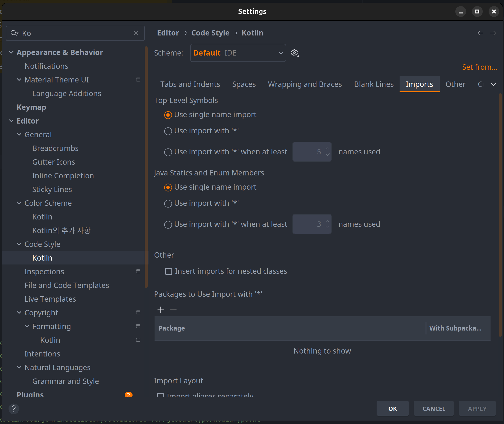The image size is (504, 424).
Task: Open Breadcrumbs settings page
Action: click(x=56, y=148)
